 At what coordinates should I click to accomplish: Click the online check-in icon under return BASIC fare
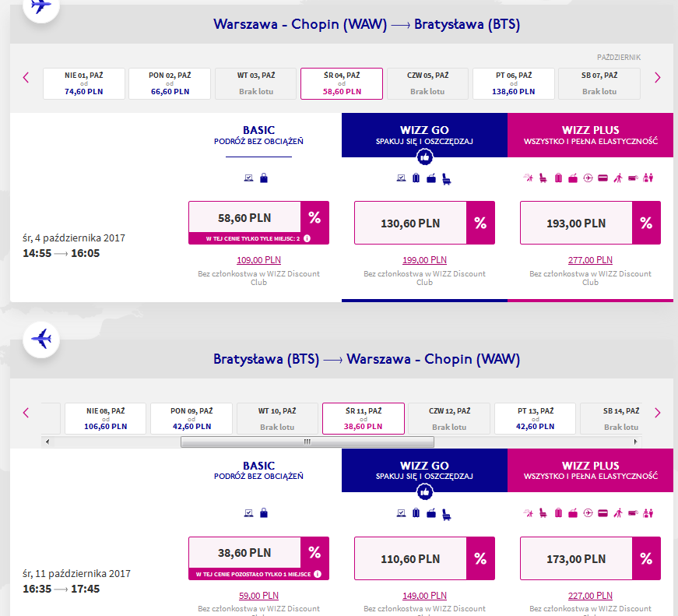(248, 513)
